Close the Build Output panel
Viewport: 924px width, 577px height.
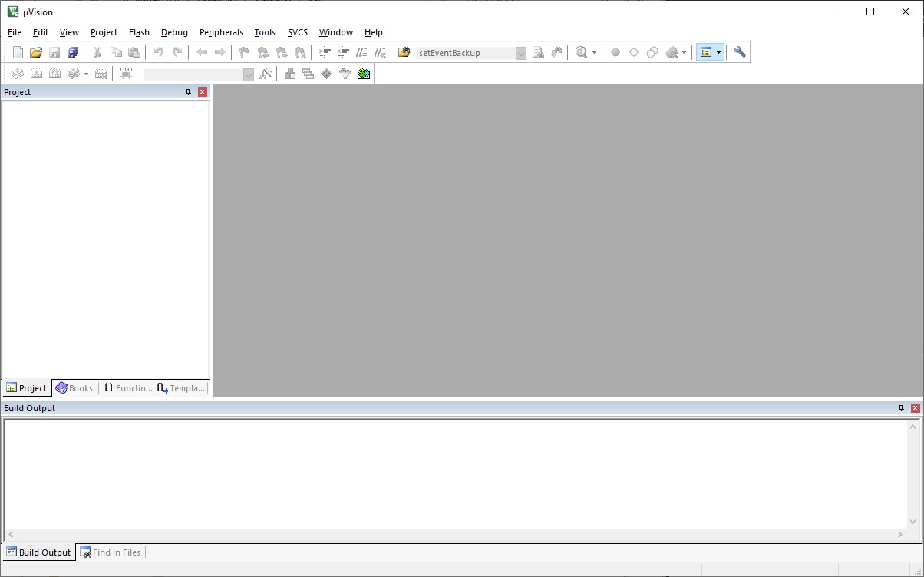pos(916,408)
